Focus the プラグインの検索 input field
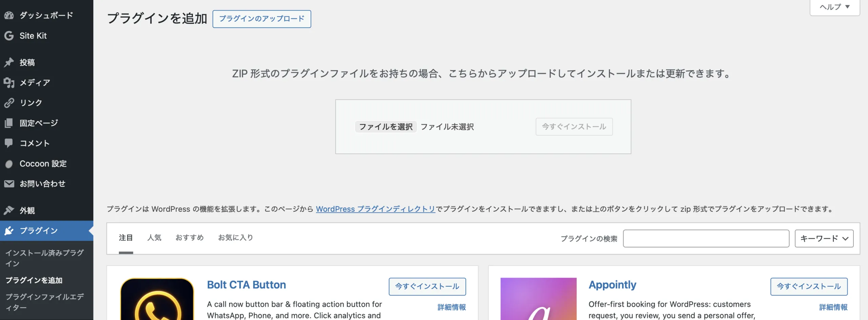868x320 pixels. [x=706, y=239]
